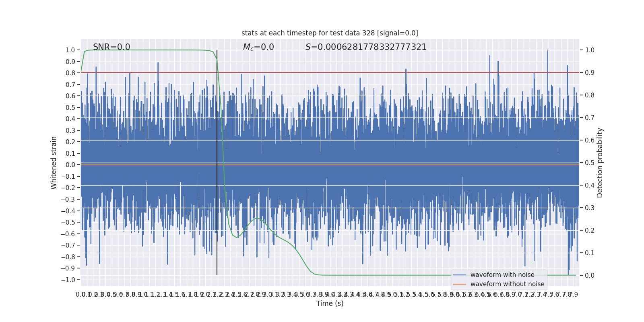Select the S=0.0006281778332777321 annotation
This screenshot has width=644, height=322.
click(366, 47)
